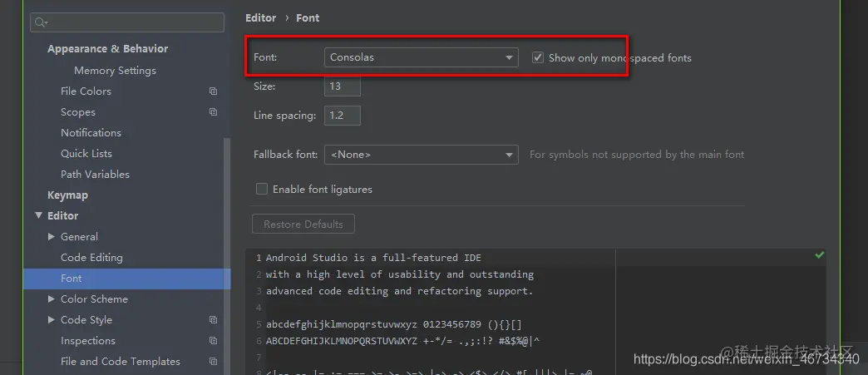Click the project-level icon beside Scopes
Viewport: 868px width, 375px height.
[213, 112]
